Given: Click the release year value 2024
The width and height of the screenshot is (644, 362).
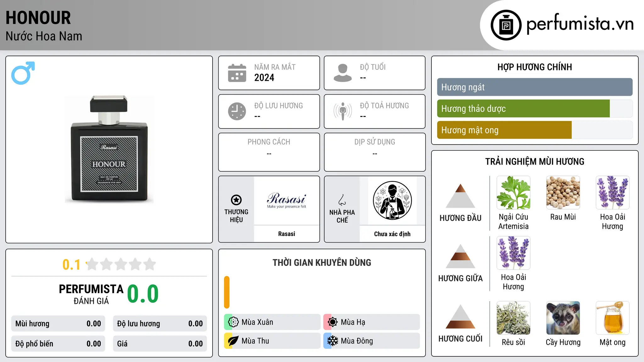Looking at the screenshot, I should (x=264, y=78).
